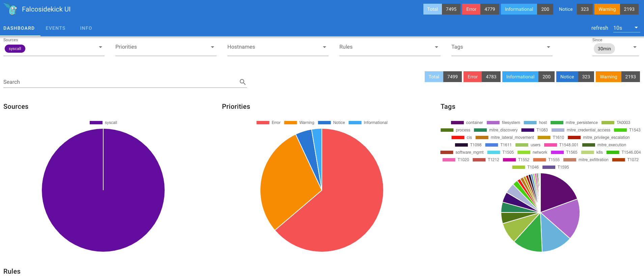Click the dashboard Warning 2193 badge
Image resolution: width=644 pixels, height=276 pixels.
click(618, 77)
